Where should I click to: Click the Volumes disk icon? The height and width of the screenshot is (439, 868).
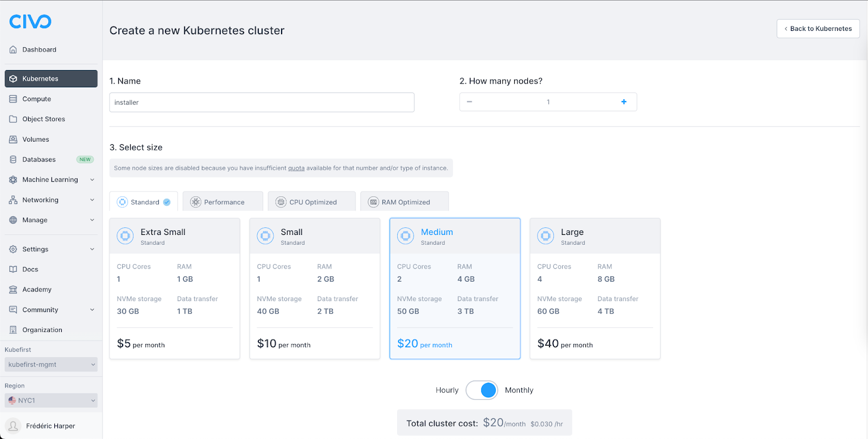13,139
